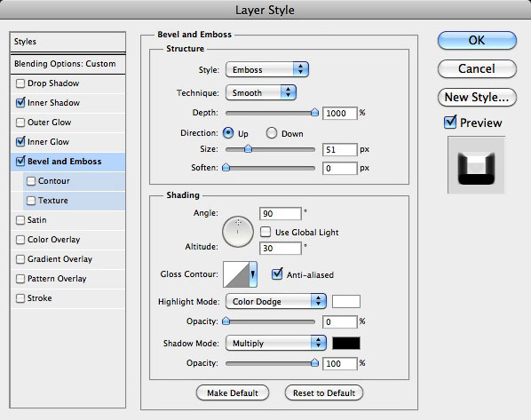Enable the Satin checkbox

(x=20, y=220)
